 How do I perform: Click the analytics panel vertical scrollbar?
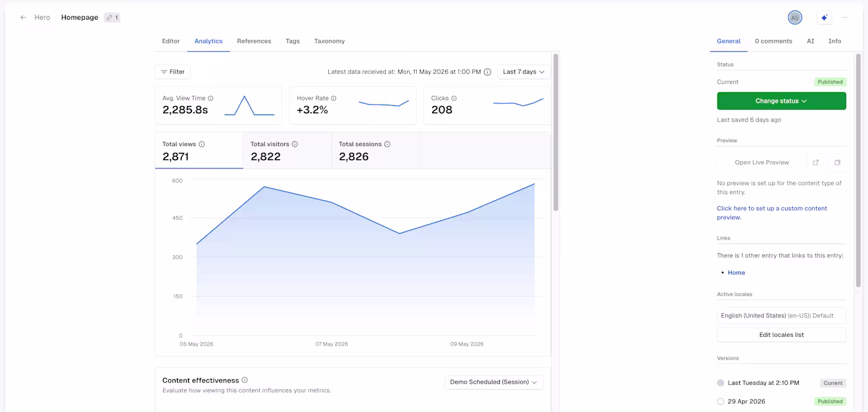point(556,132)
